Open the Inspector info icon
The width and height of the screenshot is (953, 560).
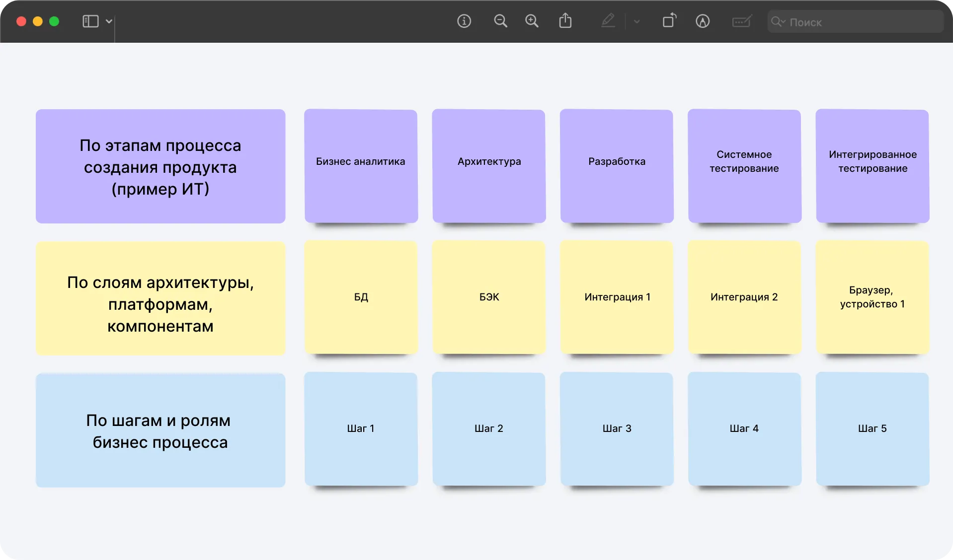(x=464, y=21)
